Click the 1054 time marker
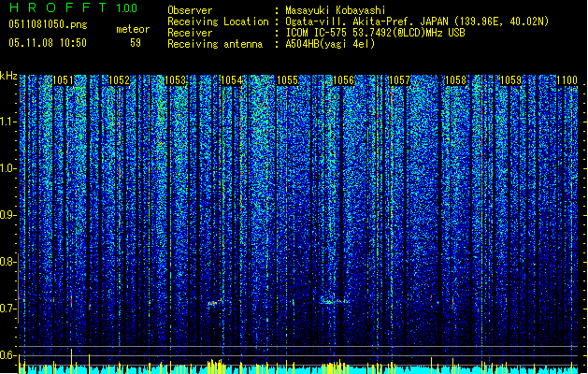The image size is (588, 374). click(x=232, y=80)
